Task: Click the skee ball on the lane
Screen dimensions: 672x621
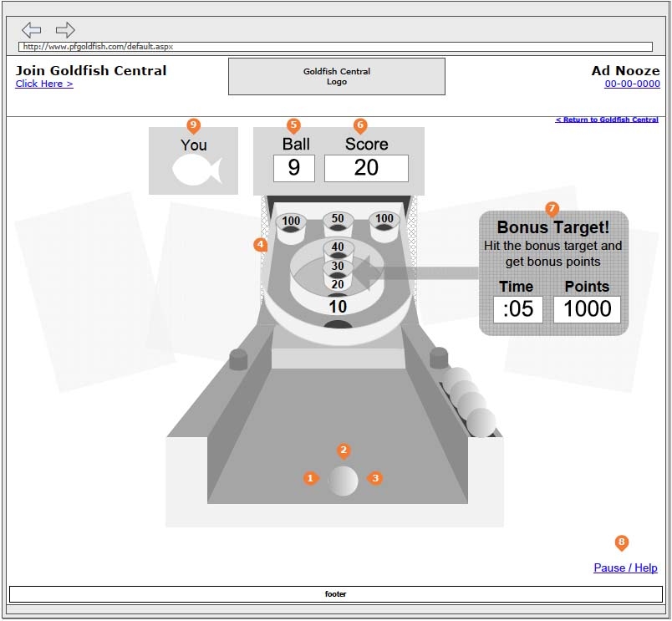Action: click(x=343, y=481)
